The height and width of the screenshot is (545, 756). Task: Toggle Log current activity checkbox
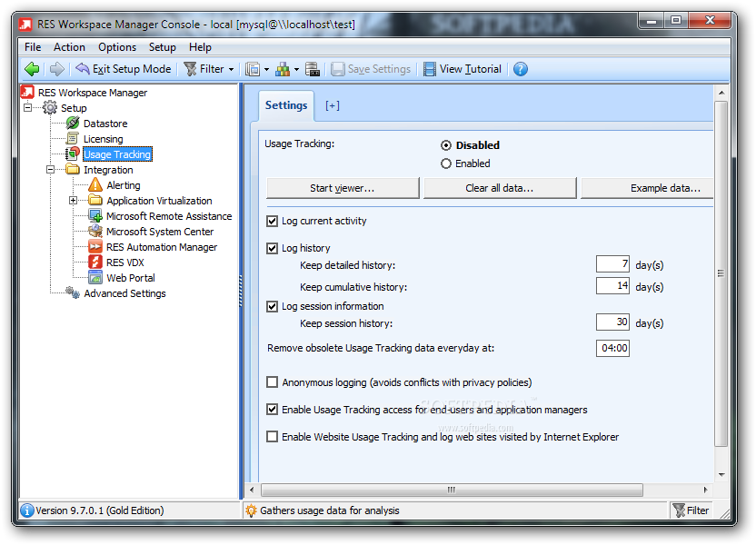click(x=273, y=222)
